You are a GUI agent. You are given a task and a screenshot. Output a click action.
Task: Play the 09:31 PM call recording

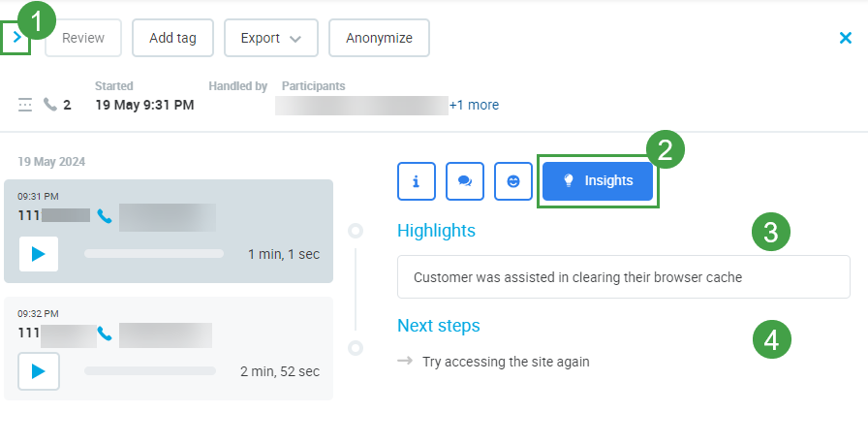tap(39, 254)
